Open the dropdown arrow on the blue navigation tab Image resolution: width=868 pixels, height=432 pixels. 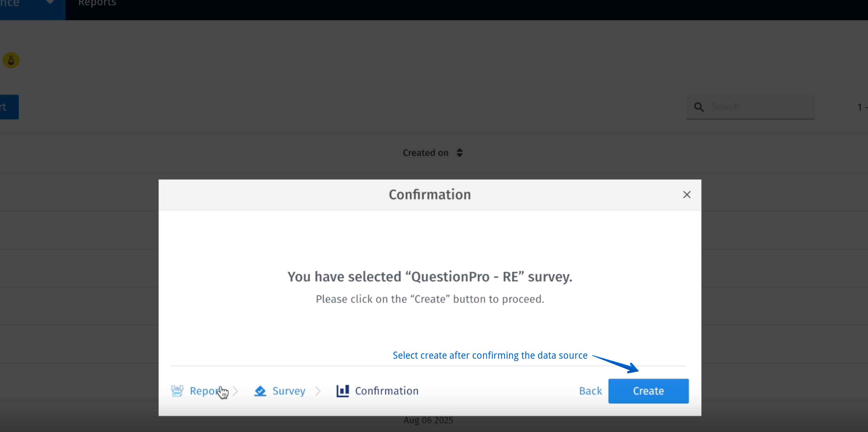49,2
